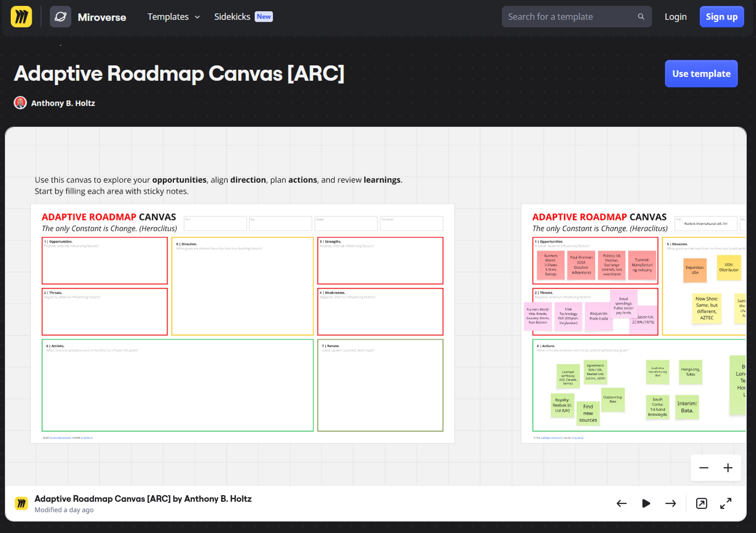The height and width of the screenshot is (533, 756).
Task: Click the Login link
Action: click(675, 17)
